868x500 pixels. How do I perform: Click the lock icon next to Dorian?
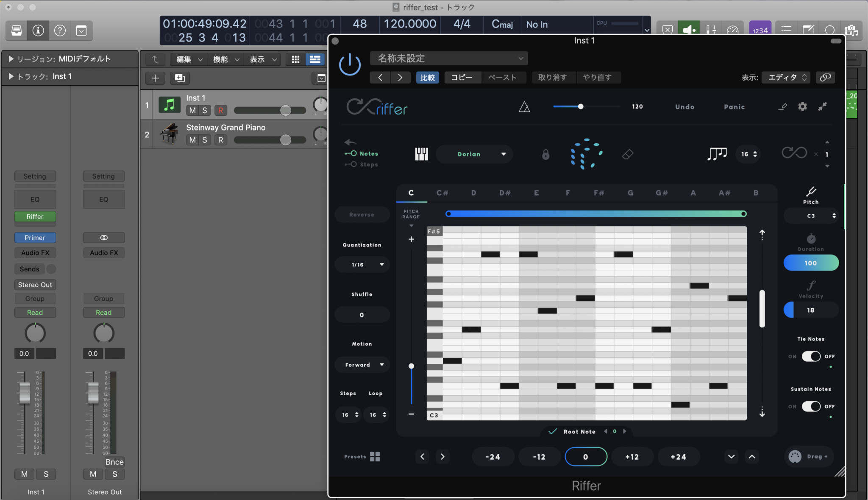(x=545, y=154)
